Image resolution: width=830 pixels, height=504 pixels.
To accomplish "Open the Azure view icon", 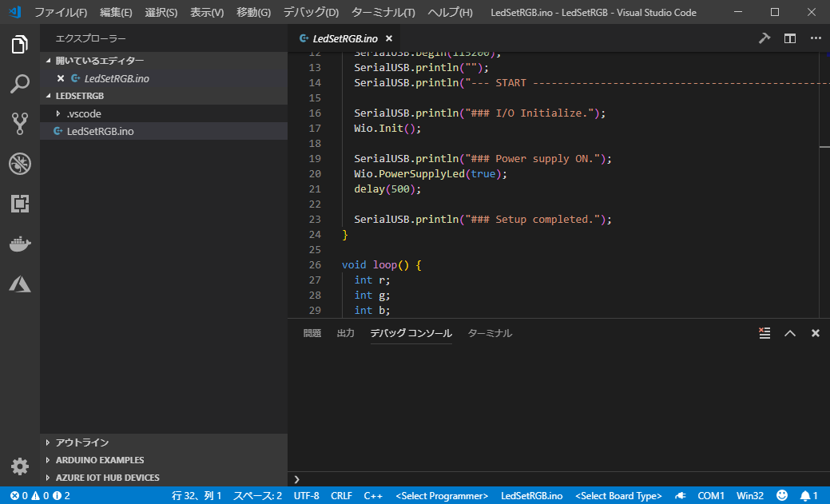I will coord(20,284).
